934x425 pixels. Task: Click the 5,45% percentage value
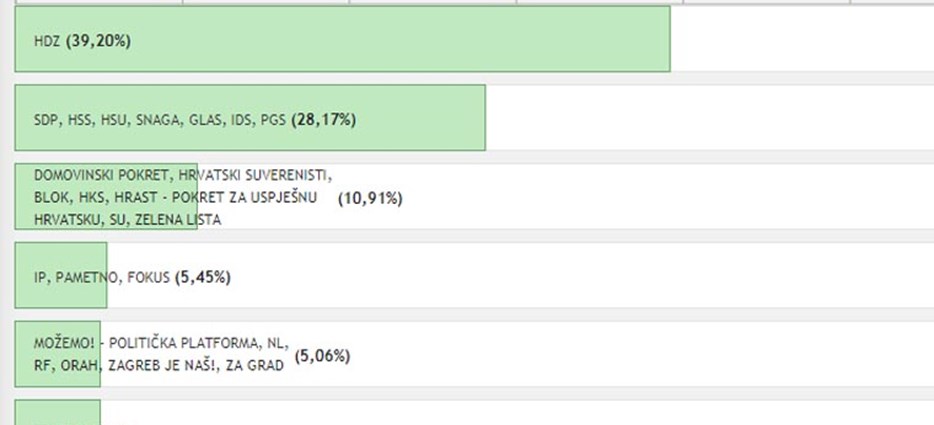tap(203, 277)
